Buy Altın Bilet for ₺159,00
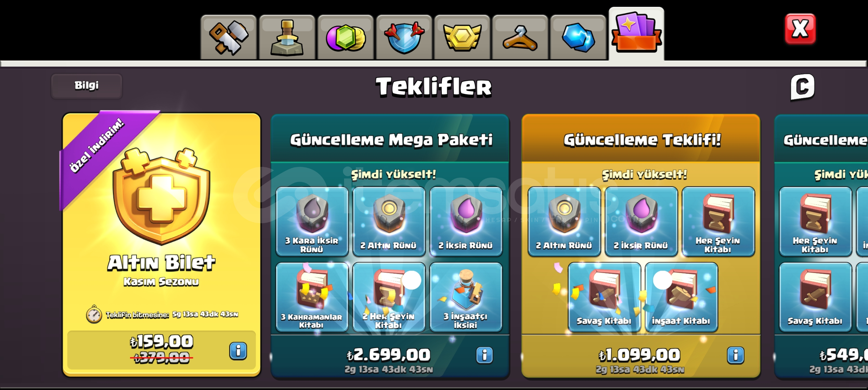The image size is (868, 390). (161, 350)
